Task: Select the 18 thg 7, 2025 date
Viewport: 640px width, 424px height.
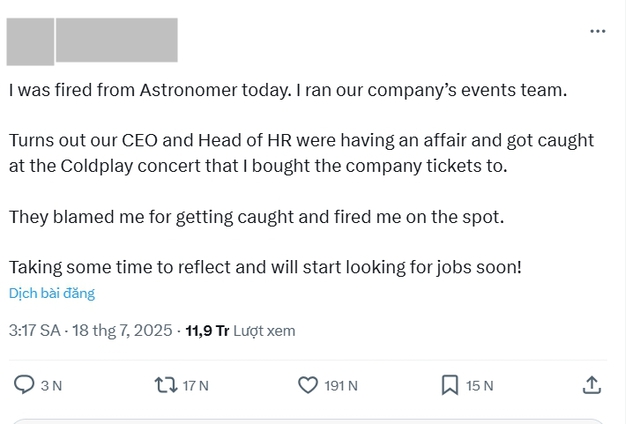Action: tap(122, 331)
